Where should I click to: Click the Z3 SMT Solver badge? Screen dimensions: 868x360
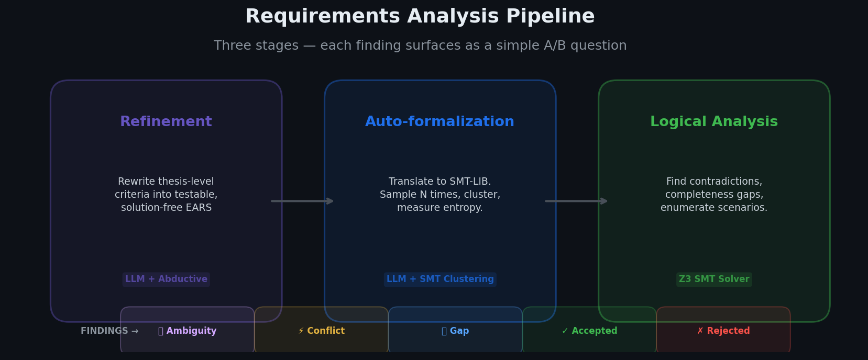[714, 279]
